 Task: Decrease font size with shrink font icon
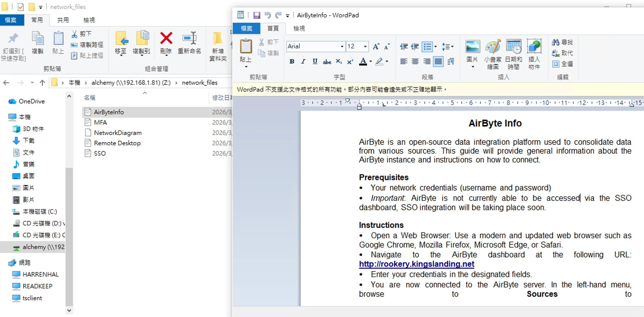click(x=387, y=47)
